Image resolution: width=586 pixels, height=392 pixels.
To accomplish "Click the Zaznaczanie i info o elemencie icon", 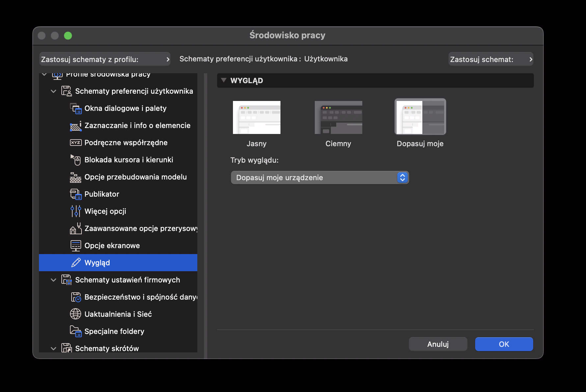I will click(76, 126).
